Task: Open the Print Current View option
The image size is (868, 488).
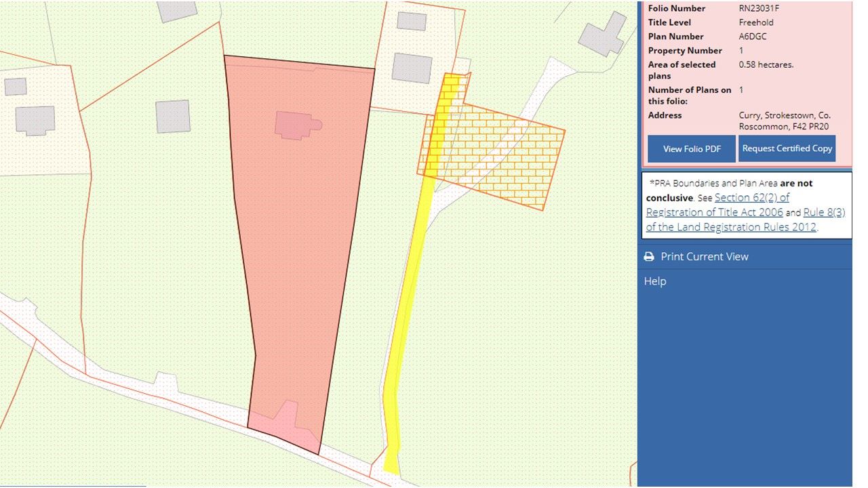Action: tap(704, 257)
